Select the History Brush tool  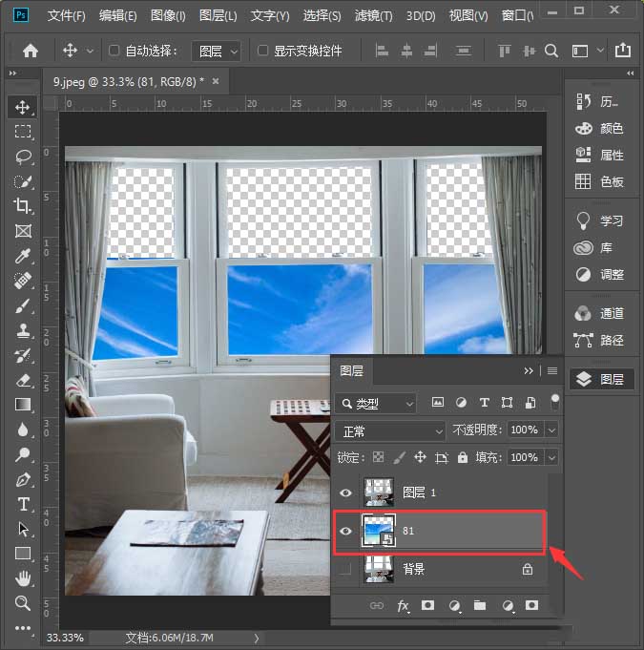click(x=22, y=355)
